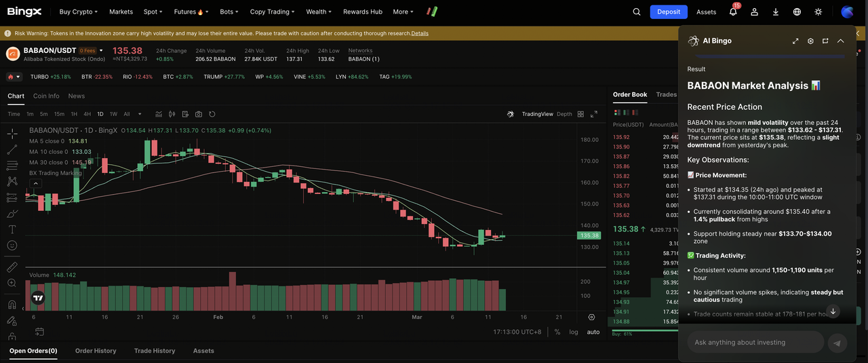Switch theme with the sun icon
868x363 pixels.
tap(818, 12)
